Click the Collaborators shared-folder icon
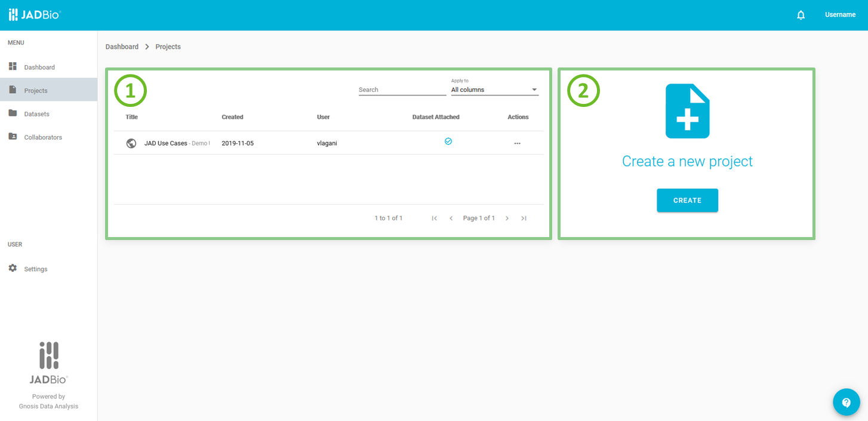 coord(13,136)
